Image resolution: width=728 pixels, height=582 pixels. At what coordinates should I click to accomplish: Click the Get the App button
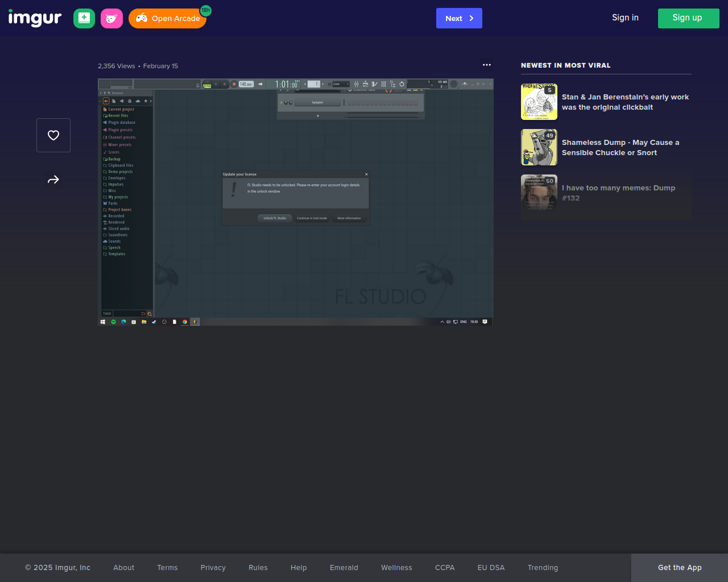coord(680,568)
